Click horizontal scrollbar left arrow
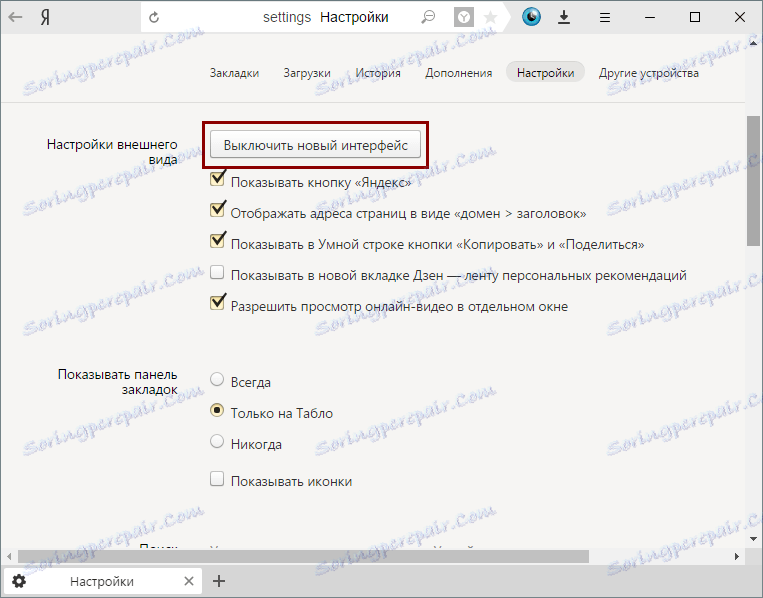Screen dimensions: 763x598 click(9, 556)
